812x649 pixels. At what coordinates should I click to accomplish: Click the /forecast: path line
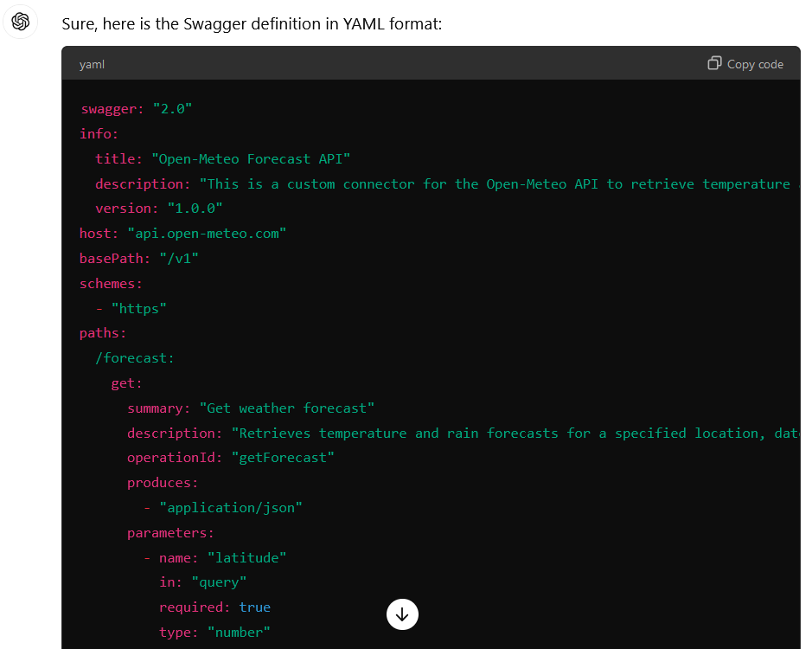tap(135, 358)
